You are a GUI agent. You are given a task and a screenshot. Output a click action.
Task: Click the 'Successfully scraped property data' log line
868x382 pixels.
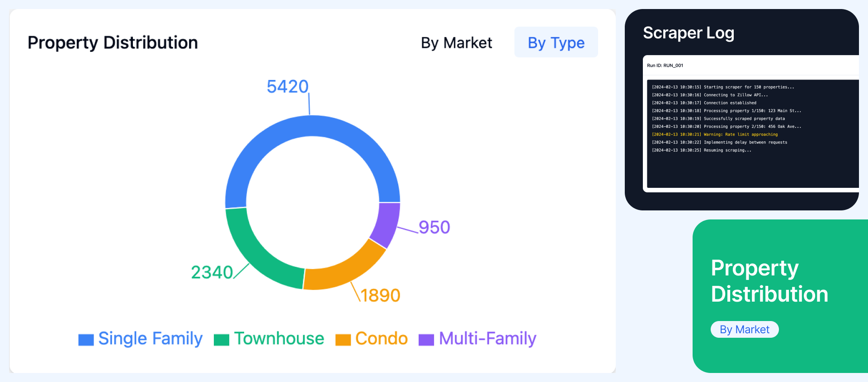pos(718,119)
